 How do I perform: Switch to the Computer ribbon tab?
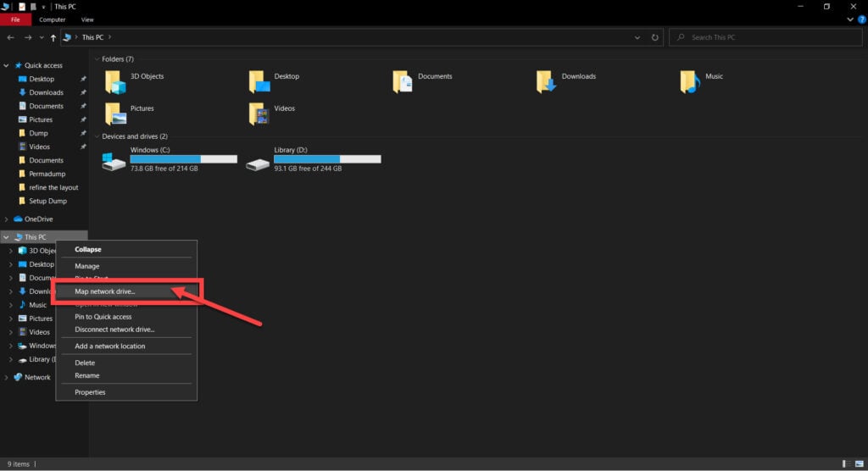coord(52,19)
